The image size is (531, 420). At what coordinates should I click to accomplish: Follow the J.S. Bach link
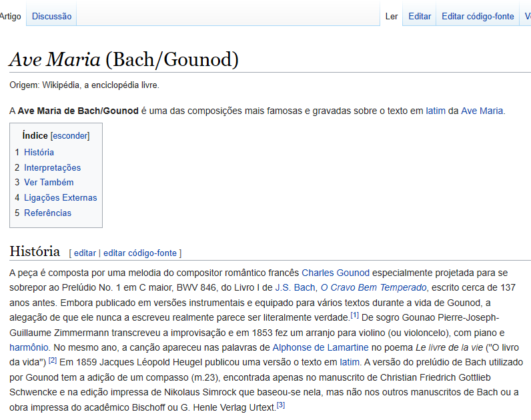(294, 287)
